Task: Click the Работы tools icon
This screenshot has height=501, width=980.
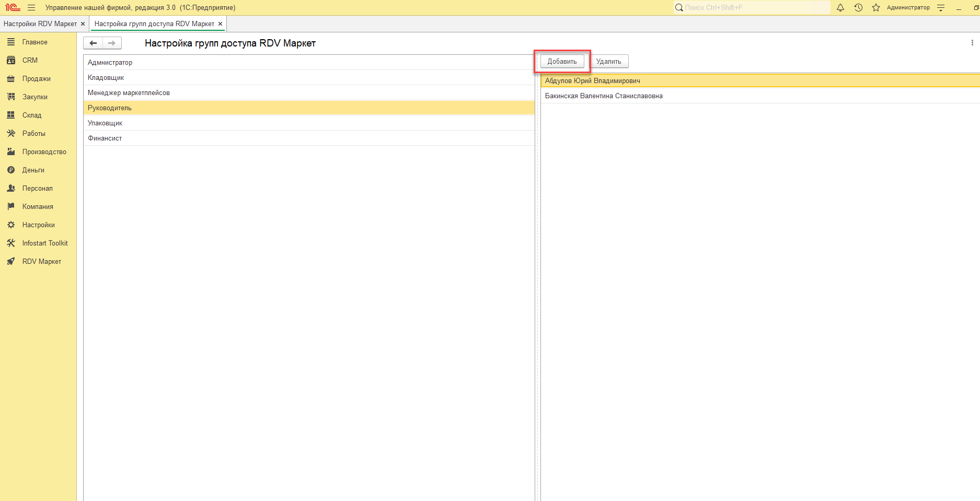Action: coord(11,133)
